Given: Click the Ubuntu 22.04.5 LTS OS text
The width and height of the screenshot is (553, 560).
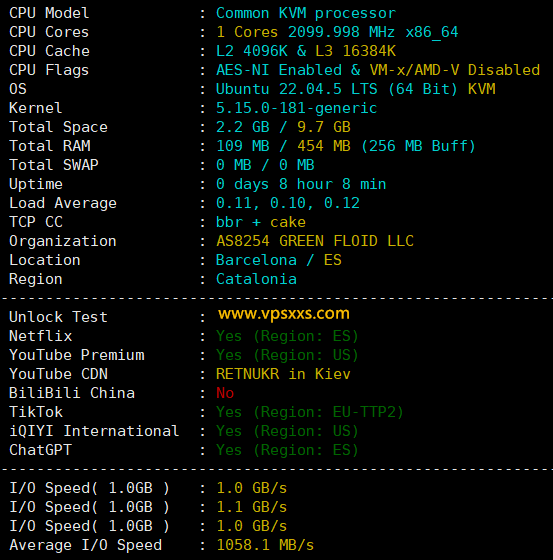Looking at the screenshot, I should pos(297,89).
